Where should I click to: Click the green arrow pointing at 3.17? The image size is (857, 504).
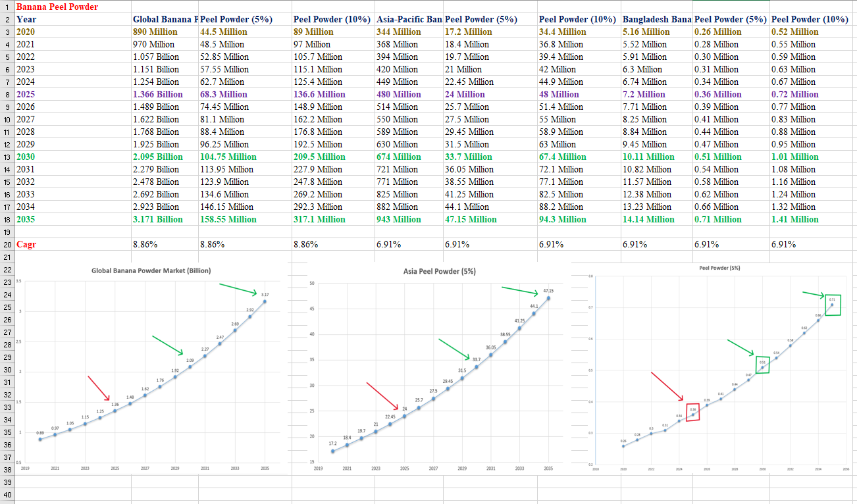click(x=238, y=288)
